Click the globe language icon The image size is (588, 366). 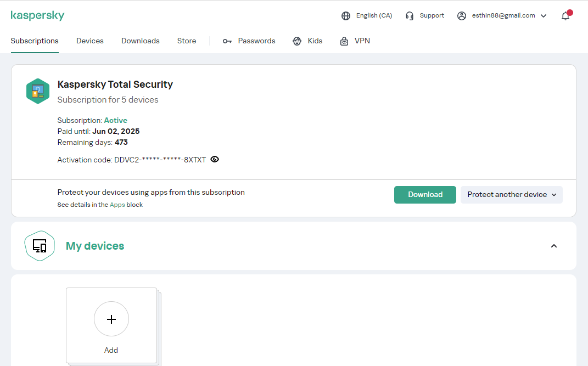click(346, 16)
